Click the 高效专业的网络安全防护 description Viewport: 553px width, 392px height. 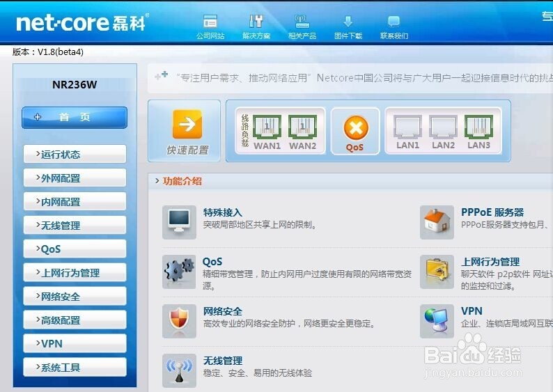coord(289,324)
